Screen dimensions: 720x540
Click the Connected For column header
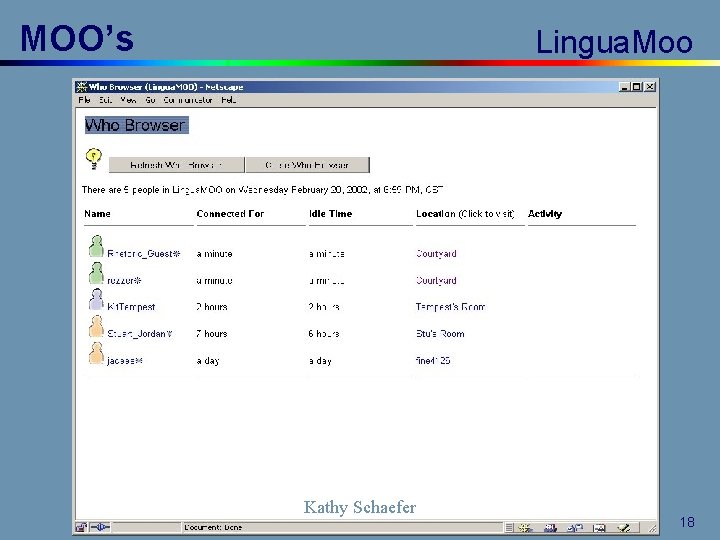[230, 214]
